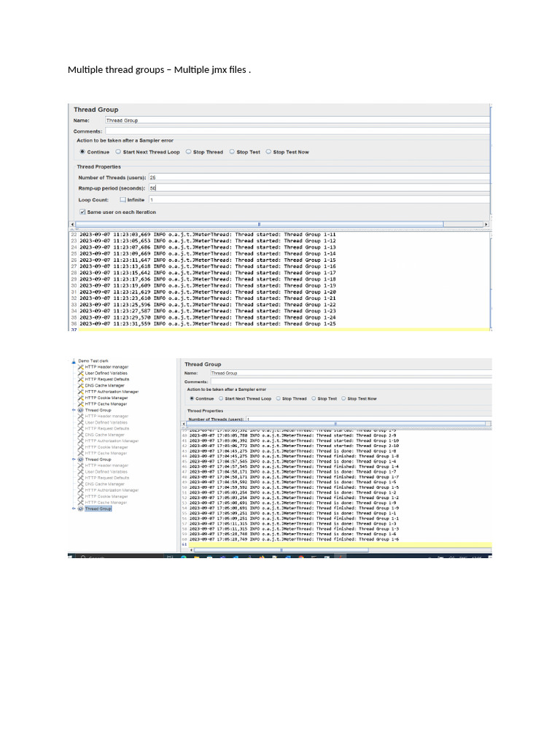Viewport: 560px width, 747px height.
Task: Click the enabled HTTP Authorization Manager icon
Action: pos(80,392)
